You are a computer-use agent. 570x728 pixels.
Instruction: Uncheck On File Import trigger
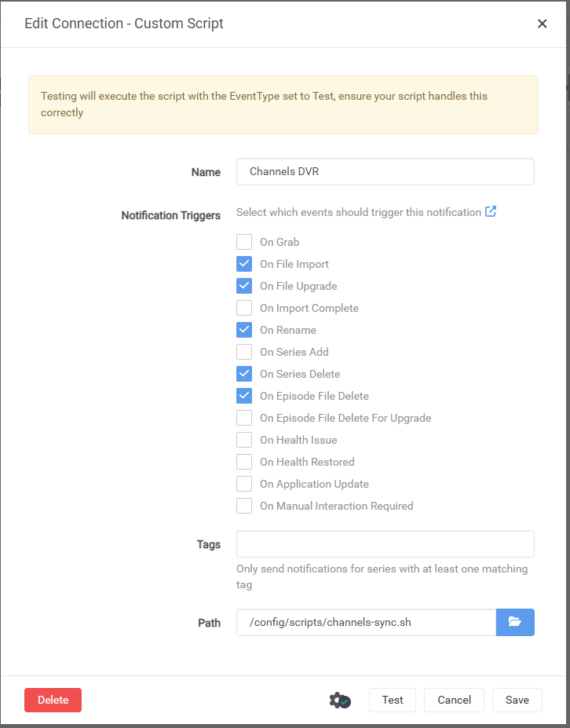[244, 264]
